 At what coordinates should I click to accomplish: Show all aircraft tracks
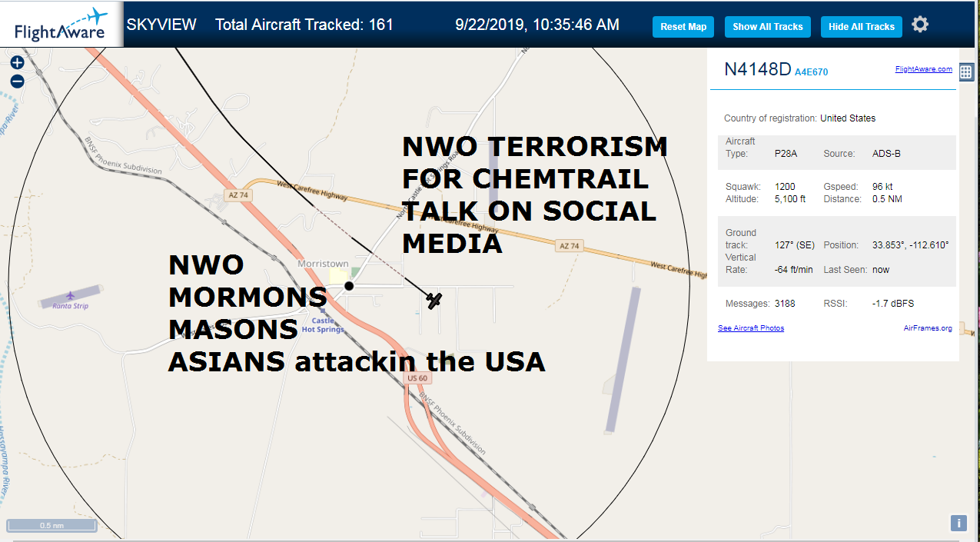pyautogui.click(x=767, y=27)
